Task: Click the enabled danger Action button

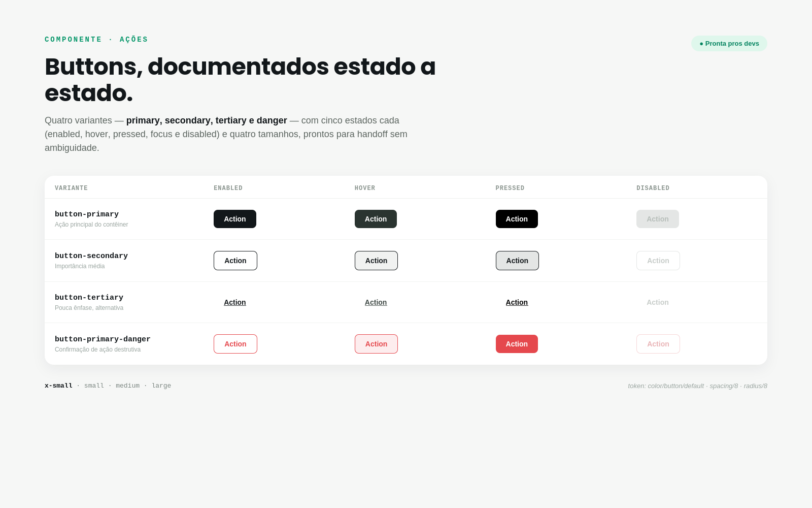Action: coord(235,344)
